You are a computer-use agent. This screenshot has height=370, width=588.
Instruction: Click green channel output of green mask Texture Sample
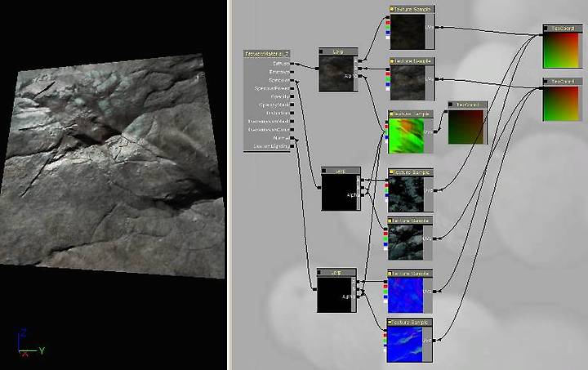click(387, 132)
